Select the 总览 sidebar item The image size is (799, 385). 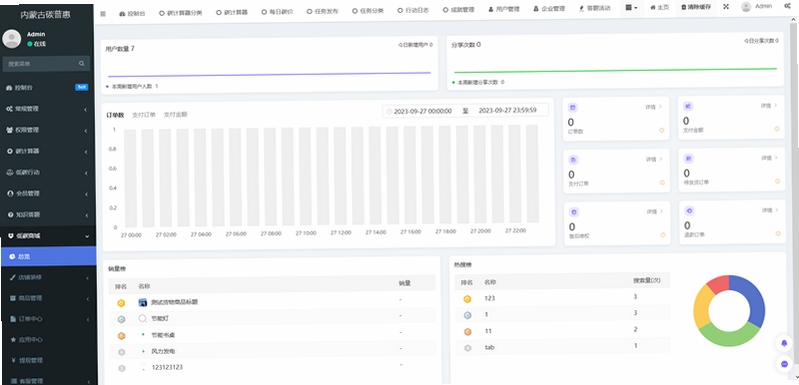coord(48,256)
